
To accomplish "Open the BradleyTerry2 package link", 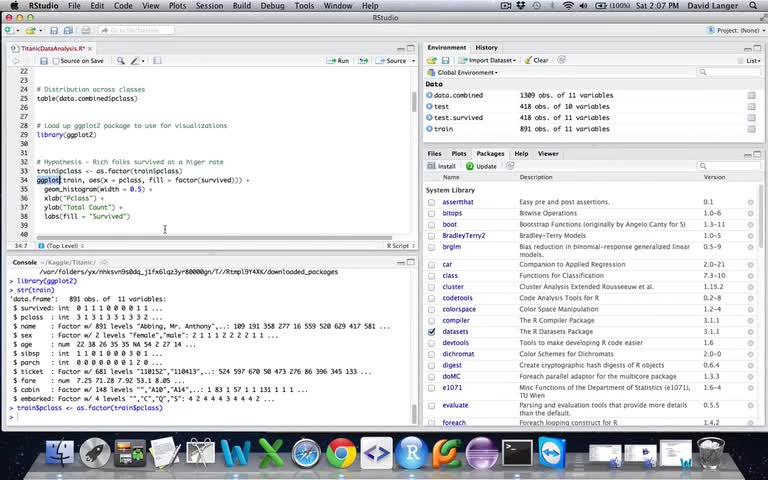I will pyautogui.click(x=463, y=236).
